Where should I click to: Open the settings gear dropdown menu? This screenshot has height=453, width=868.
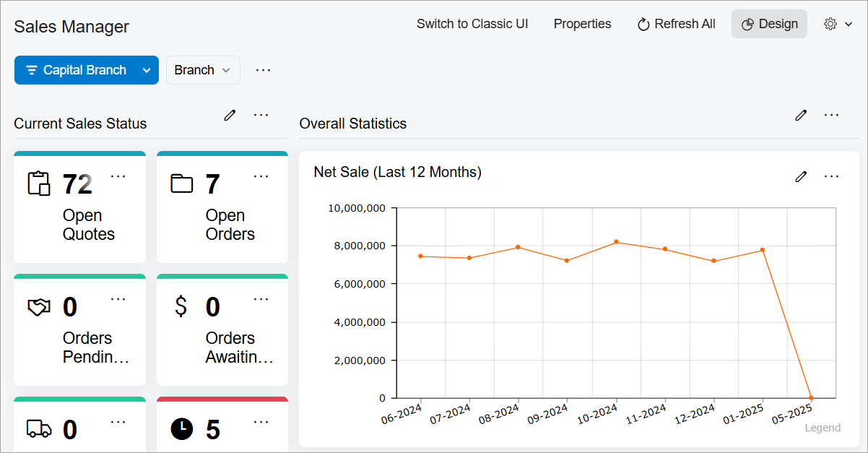(x=838, y=24)
